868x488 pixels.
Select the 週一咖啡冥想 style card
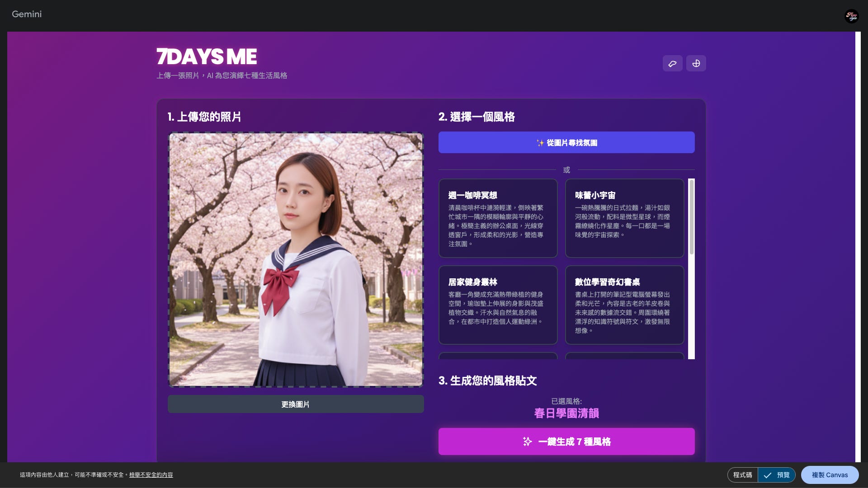click(498, 218)
